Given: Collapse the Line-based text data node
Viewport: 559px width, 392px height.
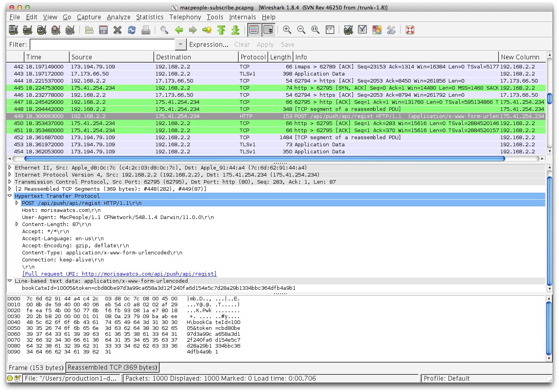Looking at the screenshot, I should (x=10, y=281).
